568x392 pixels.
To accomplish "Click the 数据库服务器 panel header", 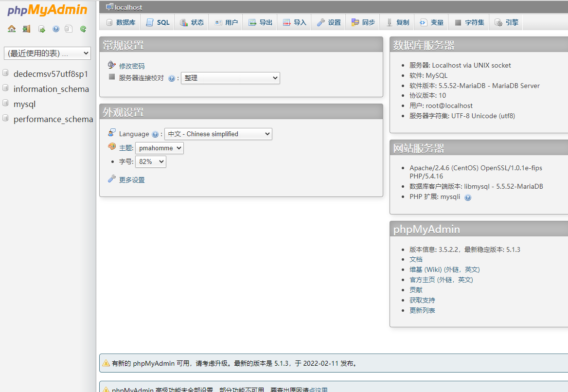I will click(x=479, y=45).
